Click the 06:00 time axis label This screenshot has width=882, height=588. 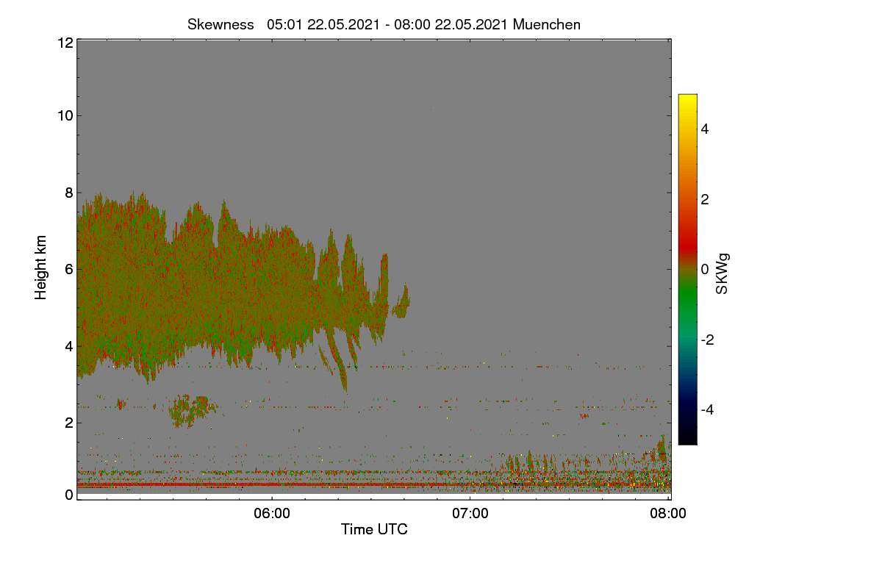(271, 514)
